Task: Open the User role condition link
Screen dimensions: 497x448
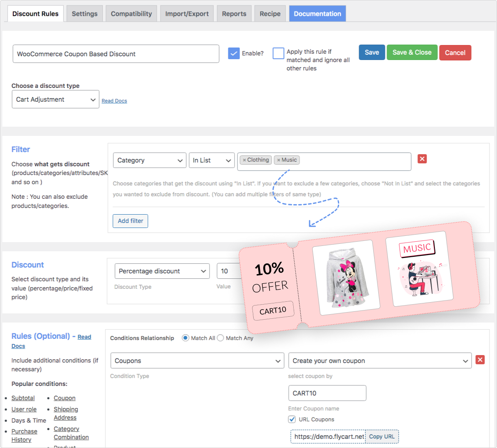Action: coord(24,409)
